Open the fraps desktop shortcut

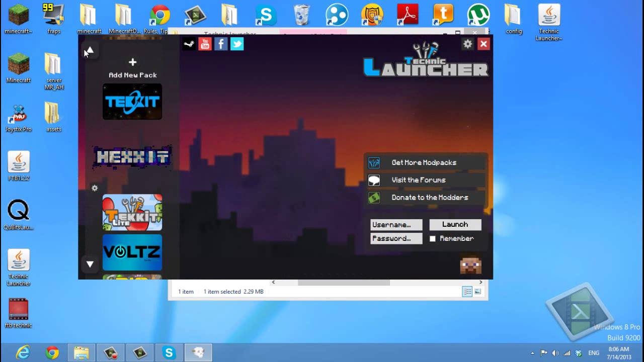[54, 19]
